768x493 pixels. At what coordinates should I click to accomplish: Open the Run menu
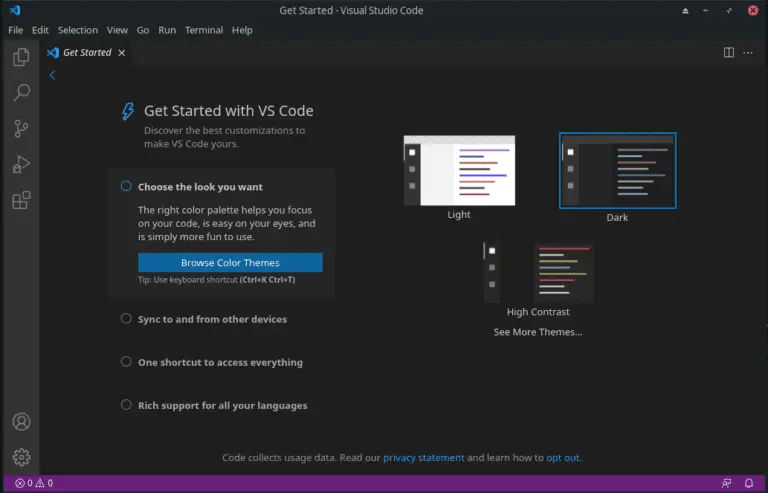(167, 30)
